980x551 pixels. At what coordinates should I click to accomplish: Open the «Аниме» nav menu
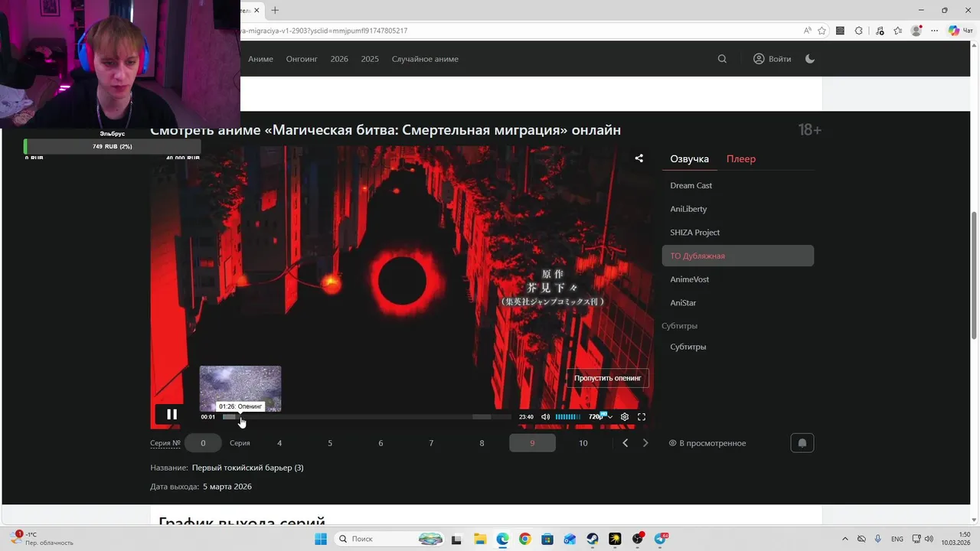click(260, 59)
